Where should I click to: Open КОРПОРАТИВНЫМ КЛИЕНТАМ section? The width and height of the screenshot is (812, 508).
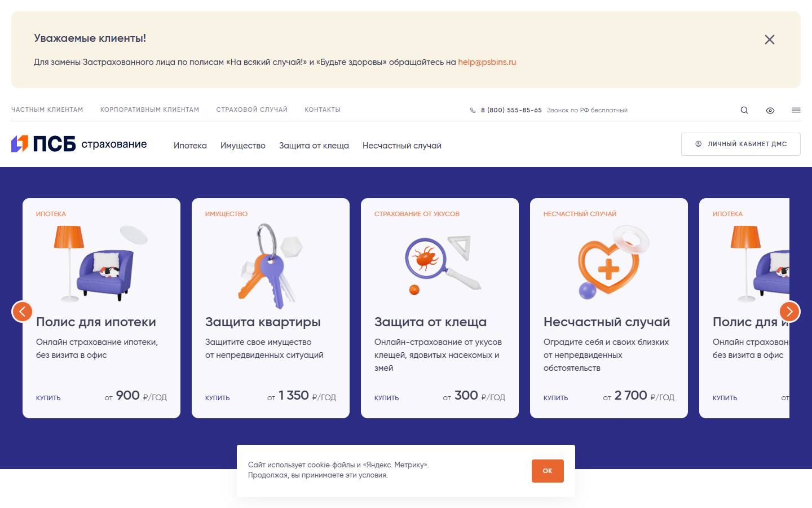point(149,110)
